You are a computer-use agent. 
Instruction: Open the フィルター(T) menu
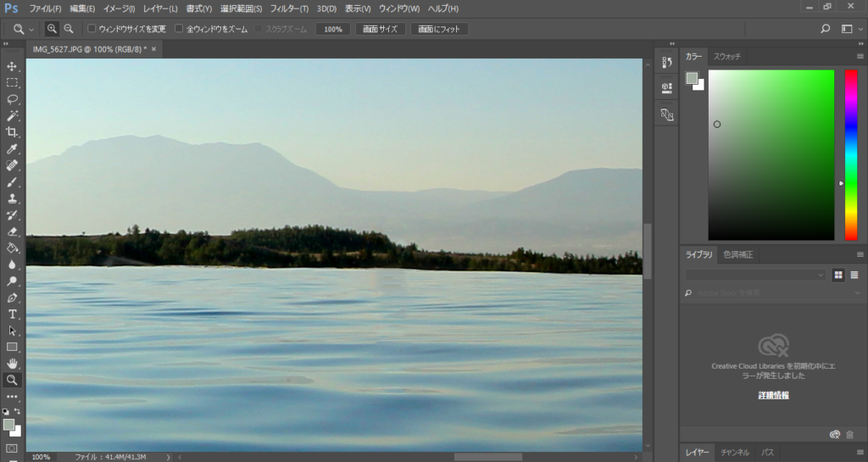[x=289, y=8]
